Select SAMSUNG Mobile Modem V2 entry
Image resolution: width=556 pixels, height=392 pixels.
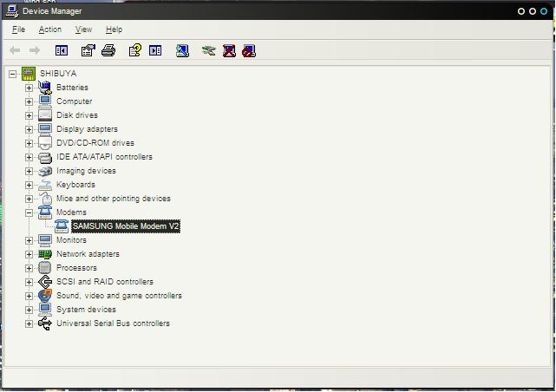pos(126,226)
